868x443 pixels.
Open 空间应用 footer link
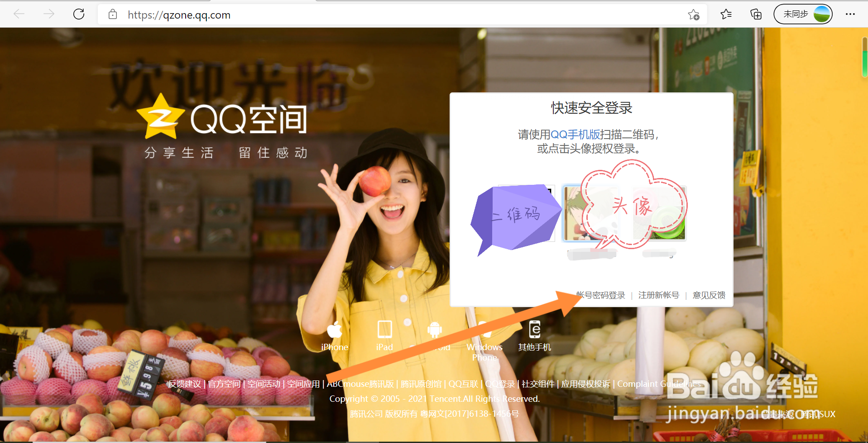pyautogui.click(x=303, y=384)
